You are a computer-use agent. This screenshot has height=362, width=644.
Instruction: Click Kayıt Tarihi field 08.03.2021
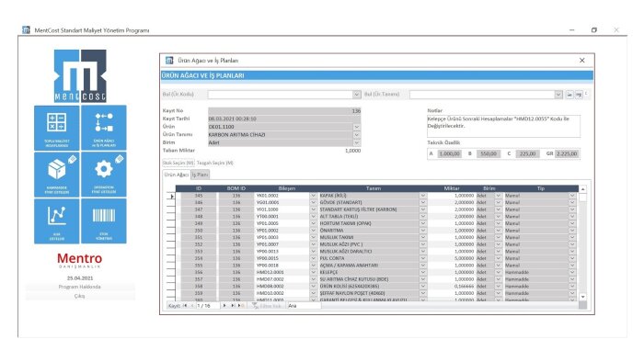pos(284,119)
